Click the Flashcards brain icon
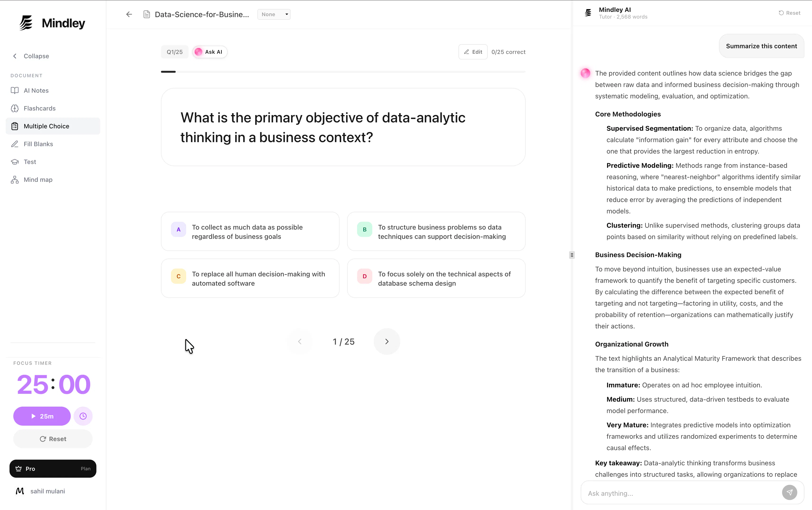This screenshot has height=510, width=812. pyautogui.click(x=14, y=108)
